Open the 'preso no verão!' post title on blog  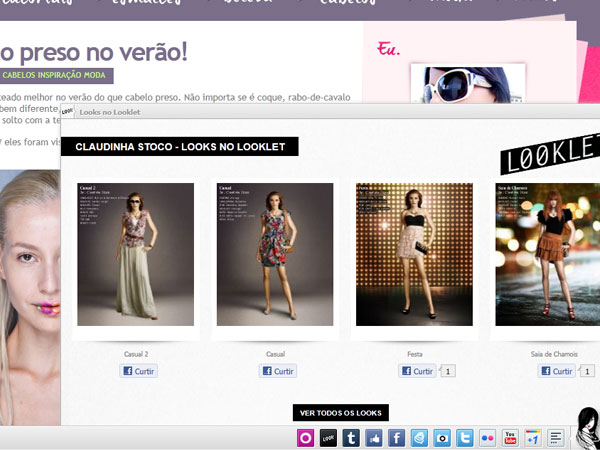pos(94,52)
